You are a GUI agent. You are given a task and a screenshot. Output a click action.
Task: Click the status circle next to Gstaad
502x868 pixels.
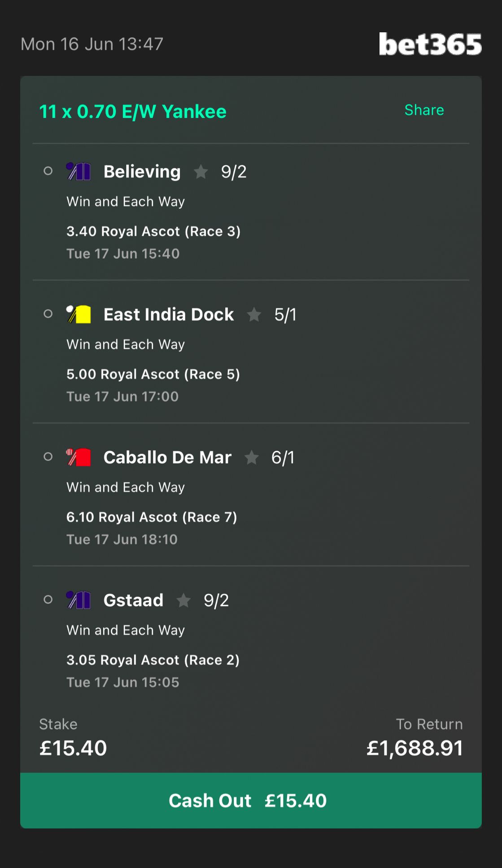[x=48, y=599]
